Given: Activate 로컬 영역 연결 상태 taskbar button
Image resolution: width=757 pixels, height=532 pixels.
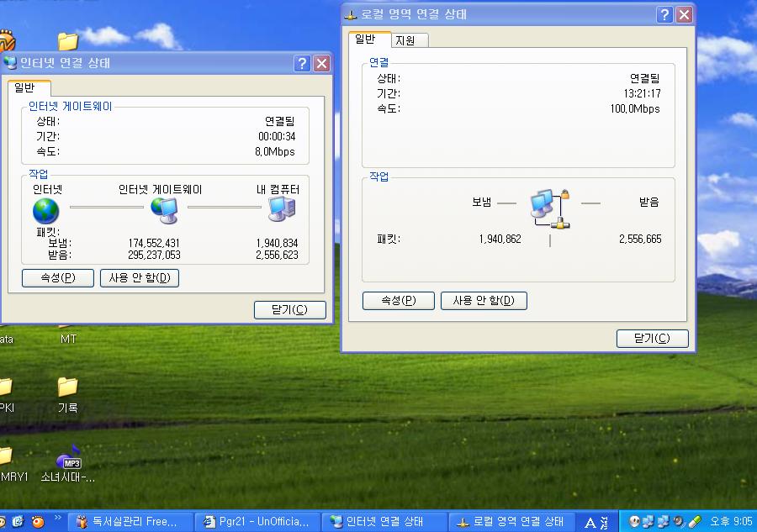Looking at the screenshot, I should pyautogui.click(x=511, y=521).
